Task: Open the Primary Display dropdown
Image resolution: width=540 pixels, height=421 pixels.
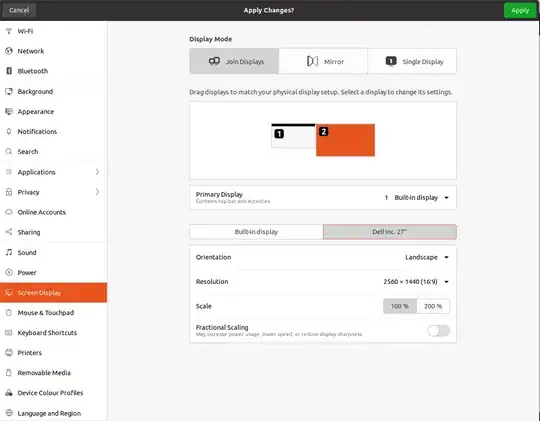Action: [x=416, y=197]
